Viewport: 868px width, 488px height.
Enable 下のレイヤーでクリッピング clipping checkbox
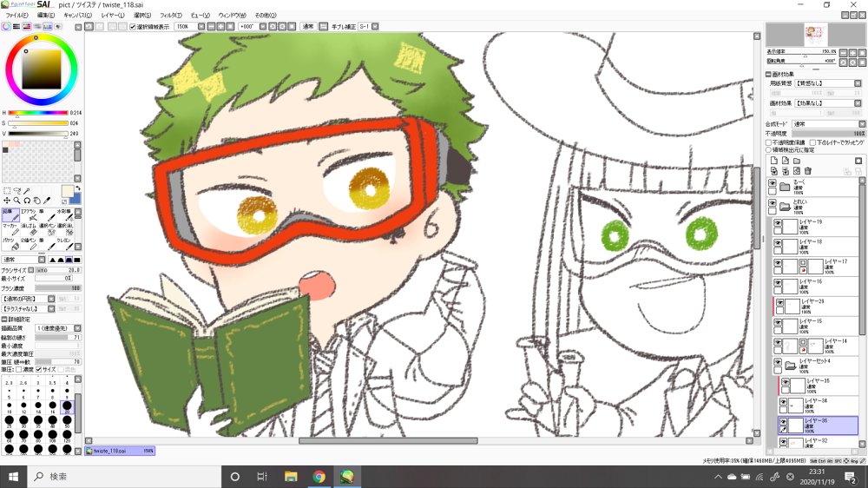click(813, 142)
